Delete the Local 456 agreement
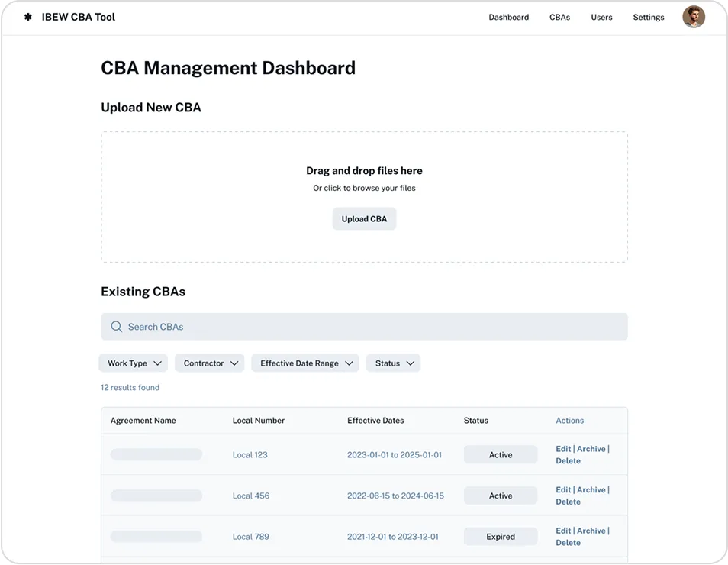Screen dimensions: 728x565 click(x=568, y=502)
